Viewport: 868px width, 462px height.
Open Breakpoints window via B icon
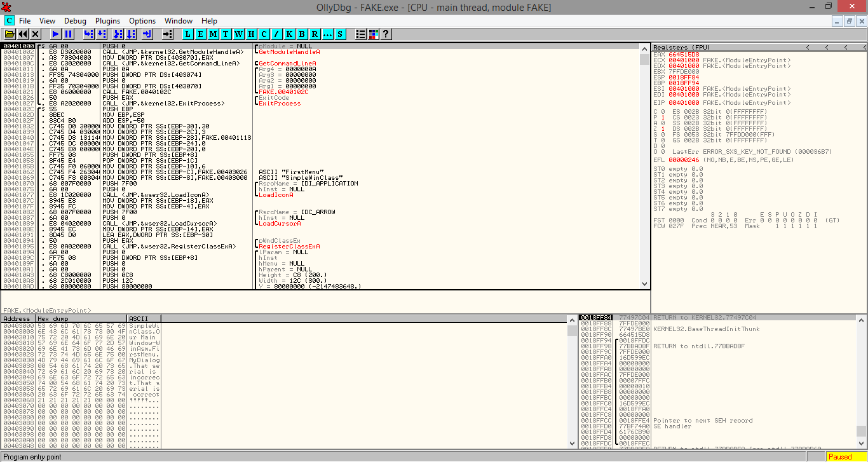pyautogui.click(x=302, y=34)
